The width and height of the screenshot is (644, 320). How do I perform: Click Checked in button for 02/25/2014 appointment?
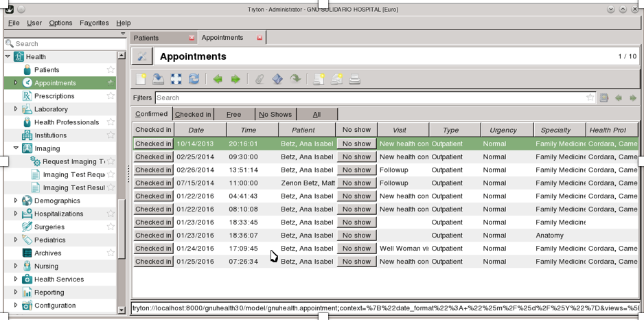tap(153, 157)
